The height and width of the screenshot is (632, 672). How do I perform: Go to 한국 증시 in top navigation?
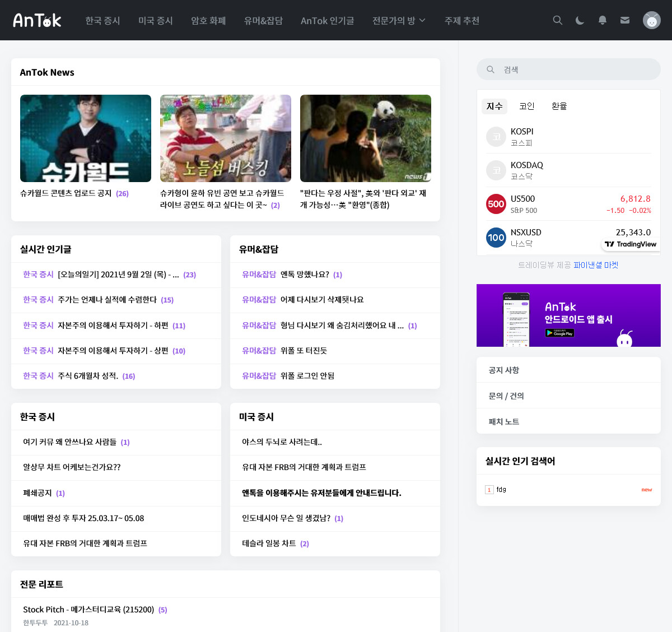coord(102,21)
